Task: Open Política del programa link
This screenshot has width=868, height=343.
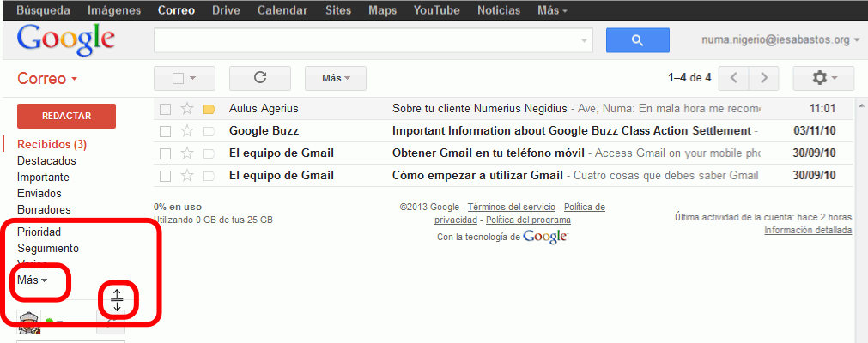Action: click(529, 220)
